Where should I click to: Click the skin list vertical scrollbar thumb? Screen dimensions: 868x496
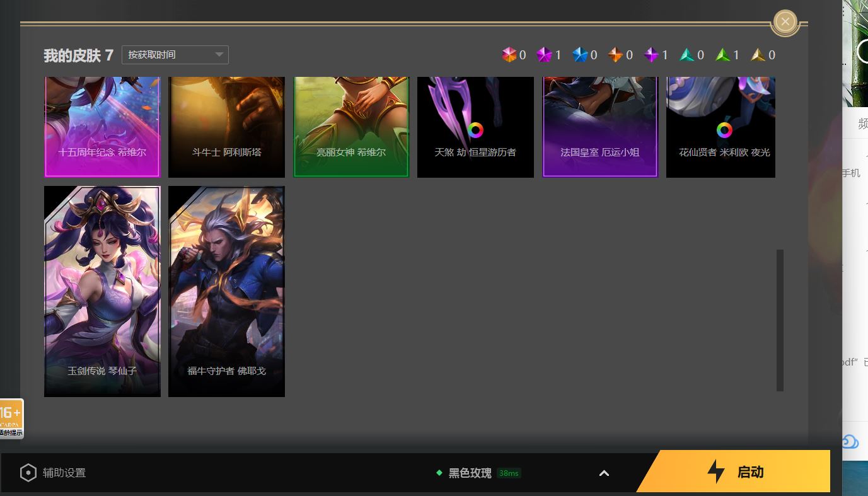click(x=780, y=320)
